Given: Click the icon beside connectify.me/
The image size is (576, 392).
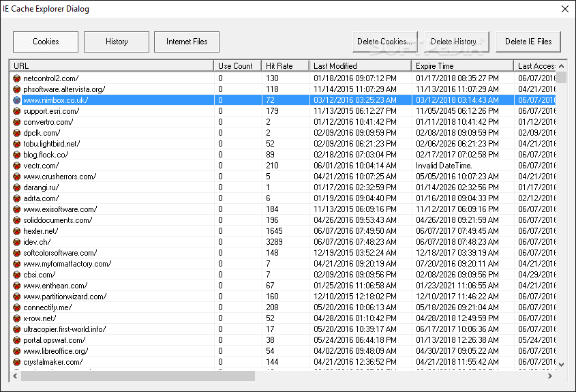Looking at the screenshot, I should [16, 307].
